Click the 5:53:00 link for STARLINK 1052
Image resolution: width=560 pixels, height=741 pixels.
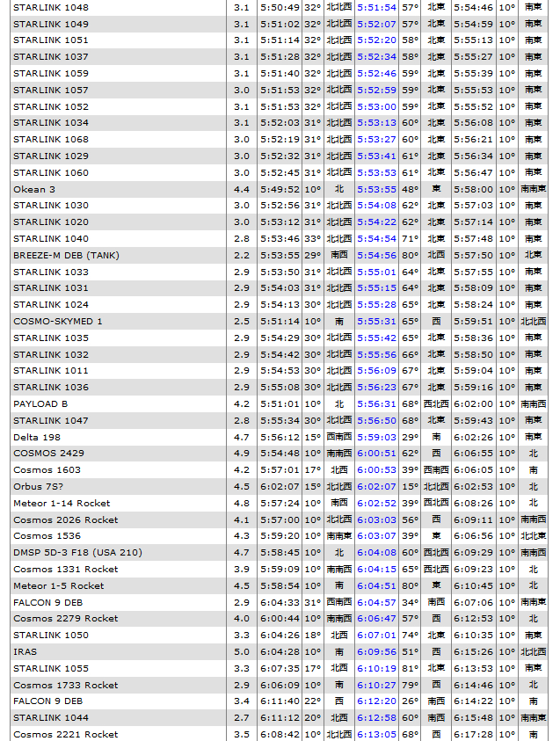376,107
